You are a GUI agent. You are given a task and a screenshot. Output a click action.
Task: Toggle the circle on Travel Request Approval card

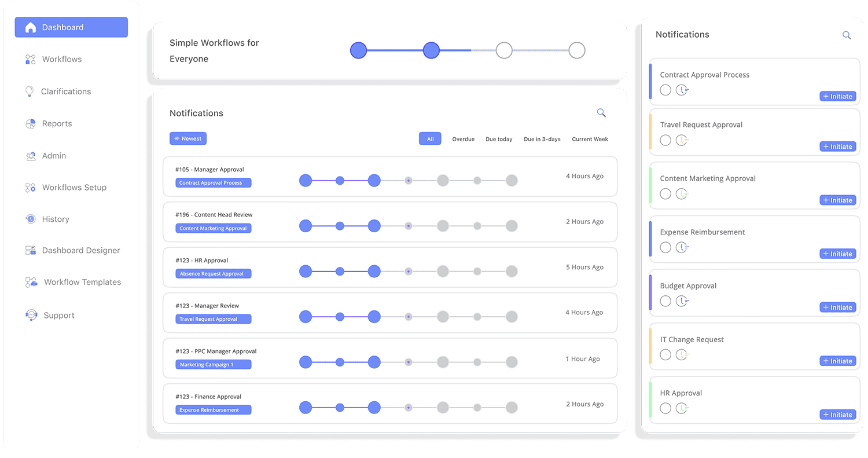[x=665, y=140]
